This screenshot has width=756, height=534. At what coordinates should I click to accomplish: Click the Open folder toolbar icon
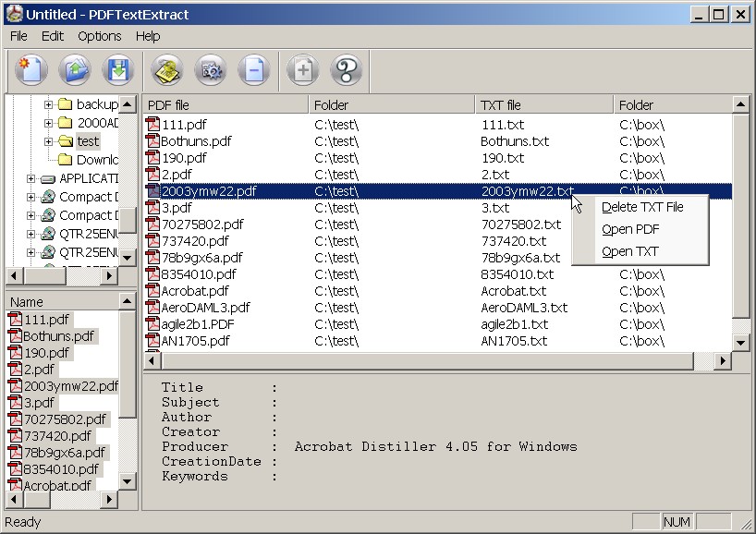click(x=75, y=70)
